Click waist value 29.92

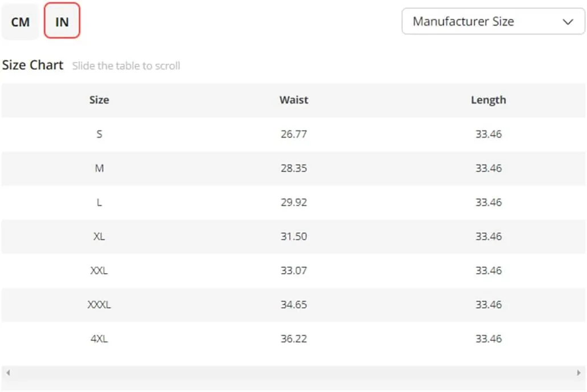294,203
